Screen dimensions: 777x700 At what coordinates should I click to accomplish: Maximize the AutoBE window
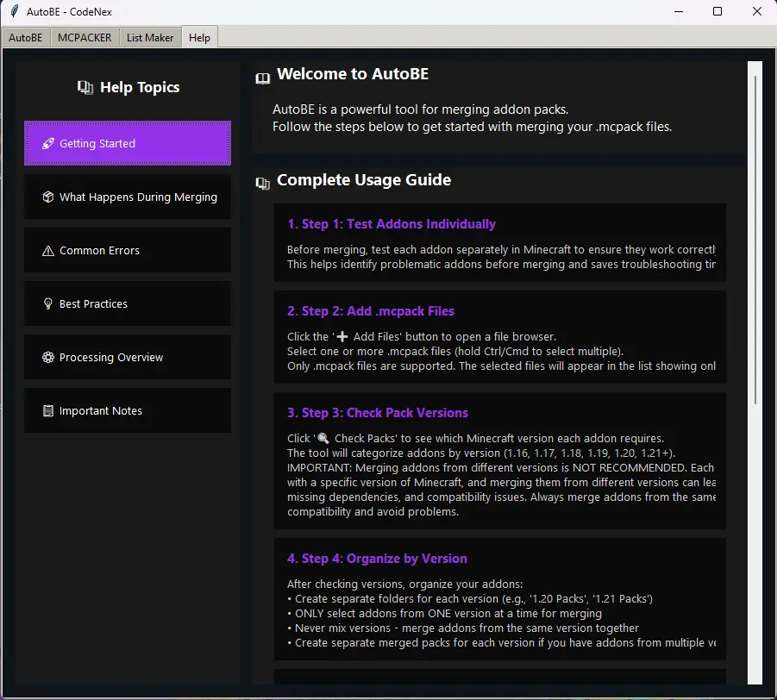717,12
